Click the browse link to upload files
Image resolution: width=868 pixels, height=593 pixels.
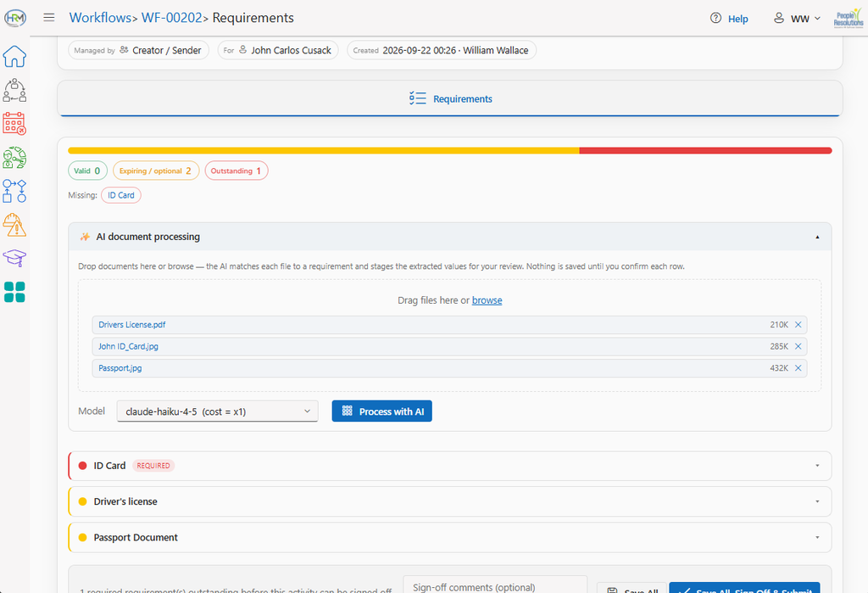(487, 300)
